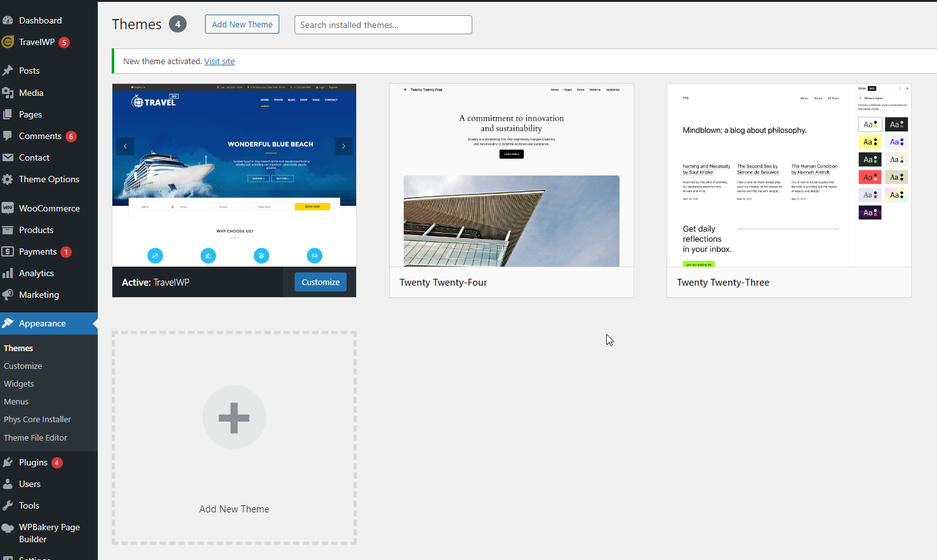Click the installed themes search field
Image resolution: width=937 pixels, height=560 pixels.
coord(383,24)
